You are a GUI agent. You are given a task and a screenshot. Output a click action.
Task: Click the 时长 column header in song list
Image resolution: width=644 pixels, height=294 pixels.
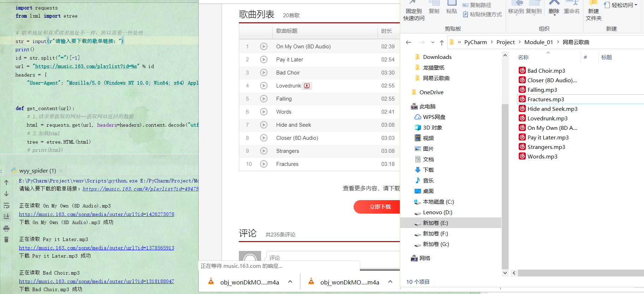(386, 31)
